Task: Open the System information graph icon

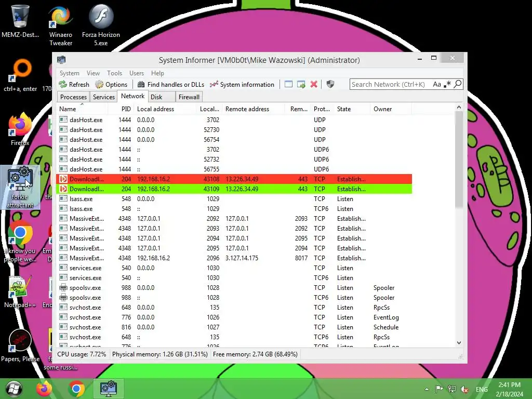Action: (x=214, y=84)
